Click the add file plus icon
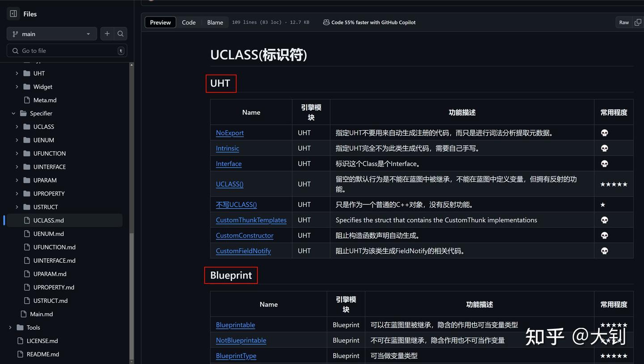Screen dimensions: 644x364 coord(107,33)
